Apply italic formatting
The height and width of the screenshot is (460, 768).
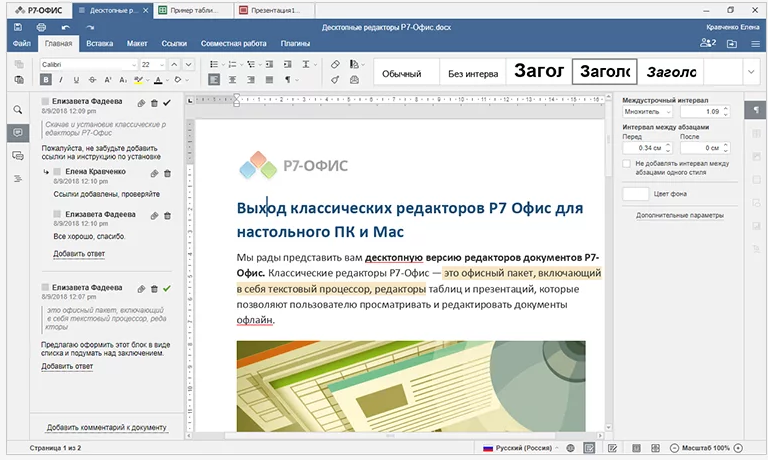point(62,80)
